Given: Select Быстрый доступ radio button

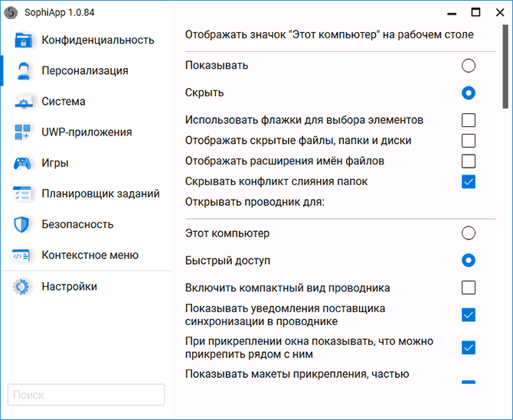Looking at the screenshot, I should click(469, 261).
